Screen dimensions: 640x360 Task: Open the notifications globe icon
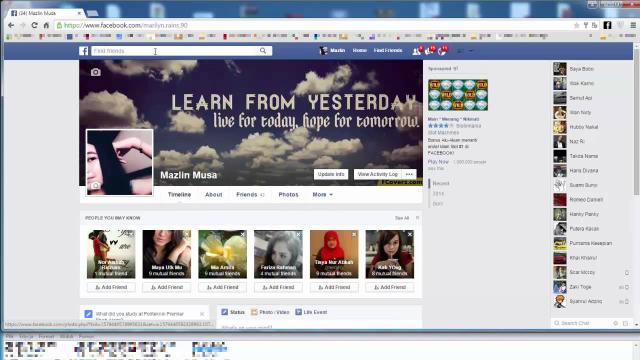[442, 51]
